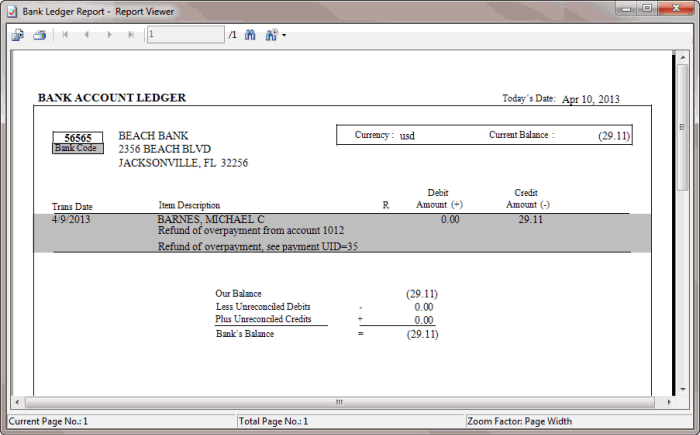The width and height of the screenshot is (700, 435).
Task: Go to the previous page
Action: tap(87, 35)
